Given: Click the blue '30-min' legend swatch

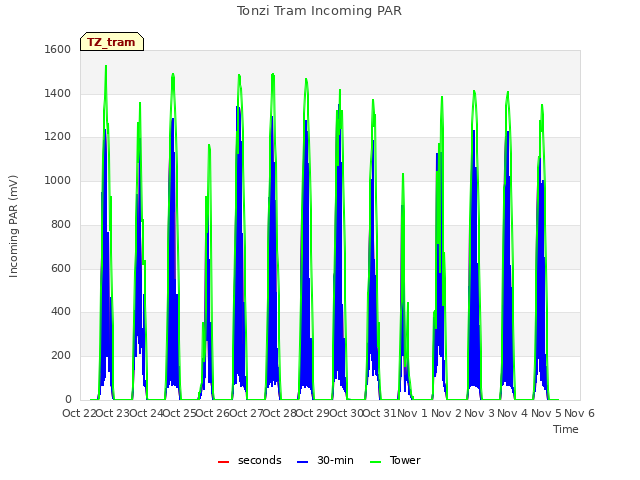Looking at the screenshot, I should [x=302, y=462].
